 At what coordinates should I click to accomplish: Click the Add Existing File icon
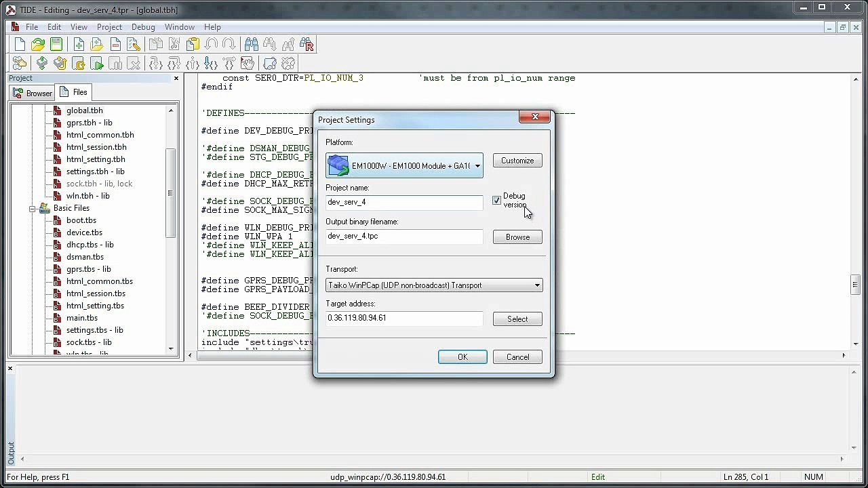click(97, 45)
